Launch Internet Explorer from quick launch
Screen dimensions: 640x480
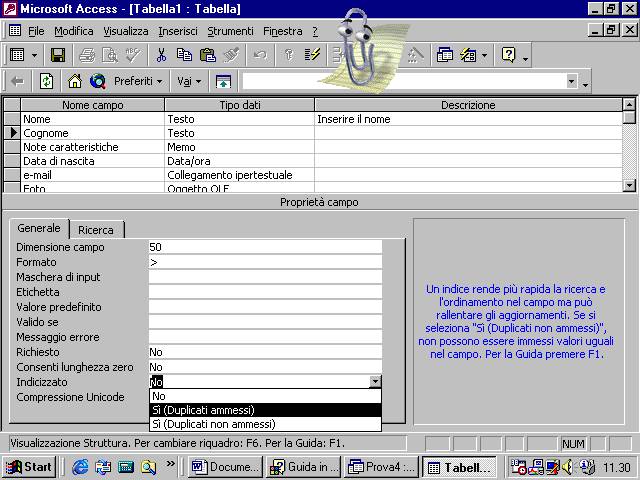[x=80, y=467]
